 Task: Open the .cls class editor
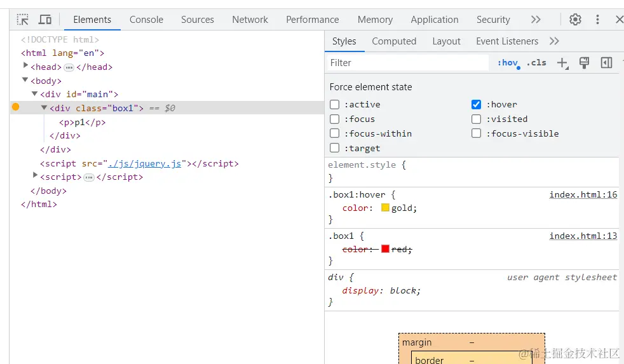[536, 63]
